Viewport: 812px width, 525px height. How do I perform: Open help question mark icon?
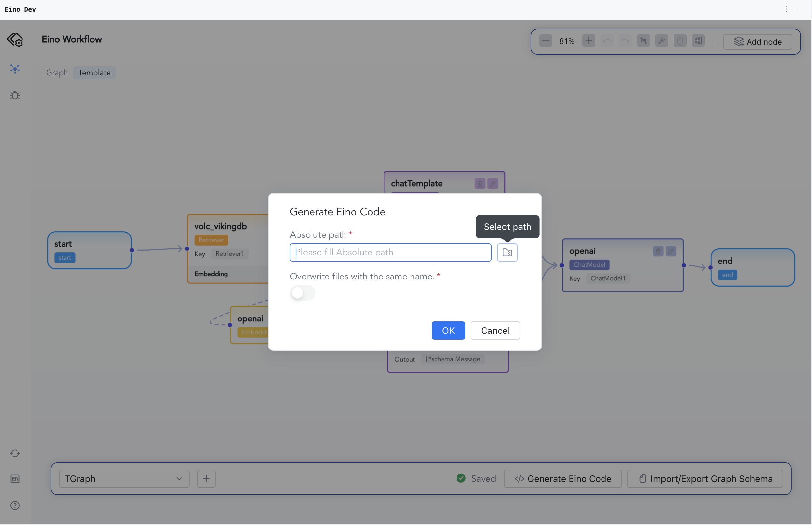[x=15, y=505]
